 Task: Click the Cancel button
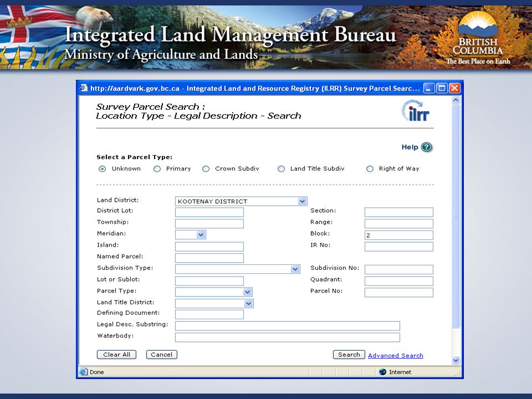tap(161, 355)
